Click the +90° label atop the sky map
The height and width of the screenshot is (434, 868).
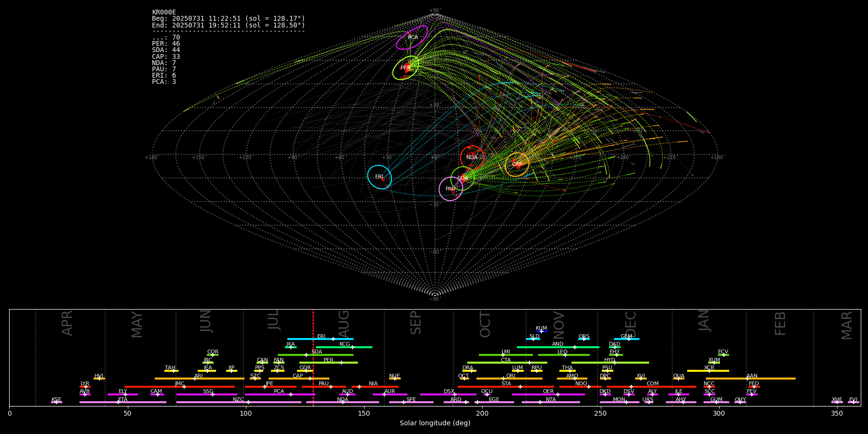tap(435, 11)
